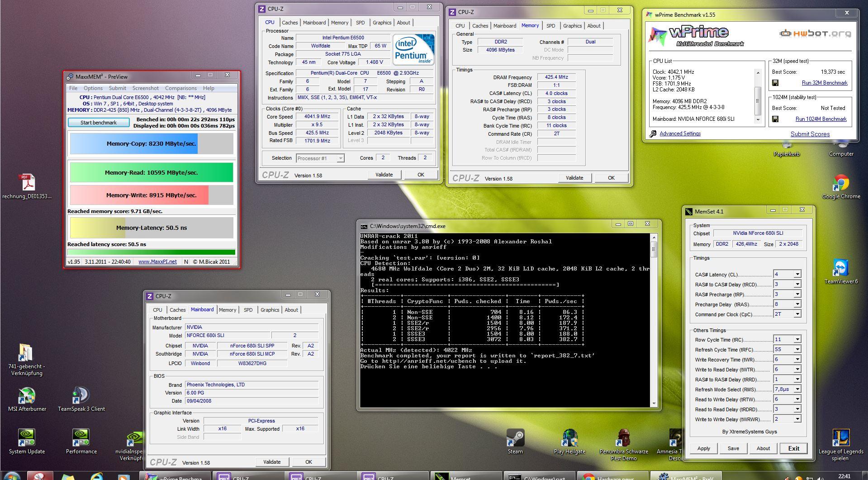The image size is (868, 480).
Task: Open the www.MaxxPI.net link
Action: 157,261
